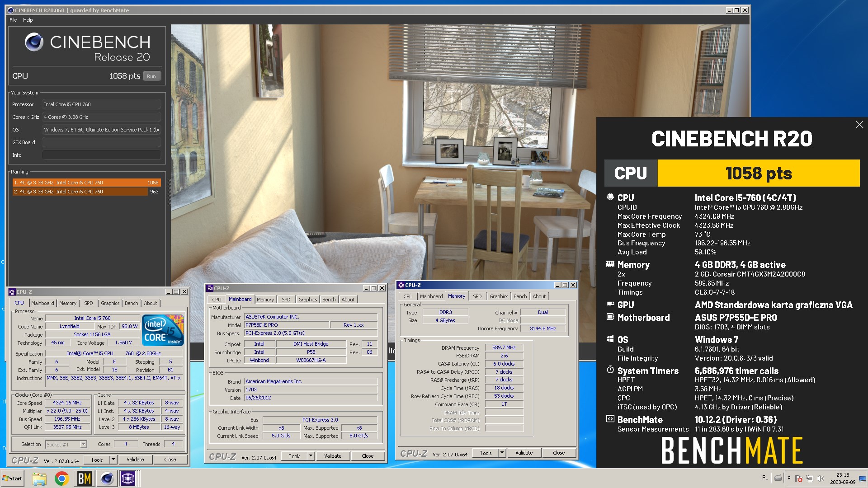The height and width of the screenshot is (488, 868).
Task: Select ranking entry scoring 963
Action: (86, 192)
